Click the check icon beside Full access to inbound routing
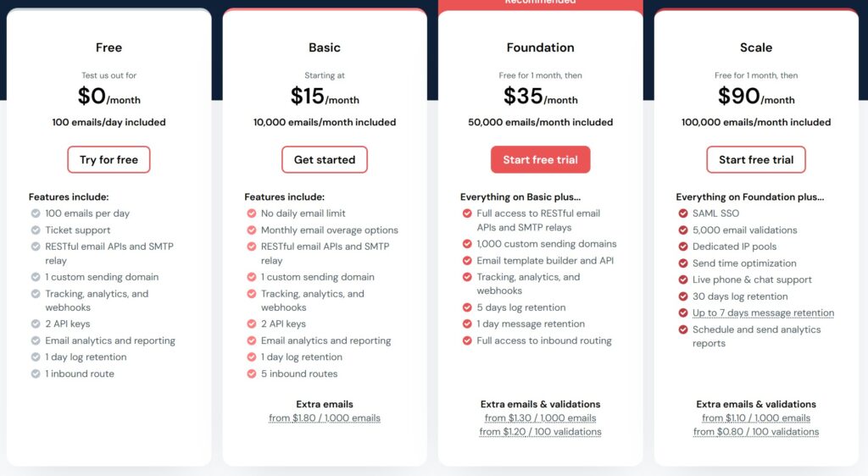This screenshot has height=476, width=868. coord(467,340)
